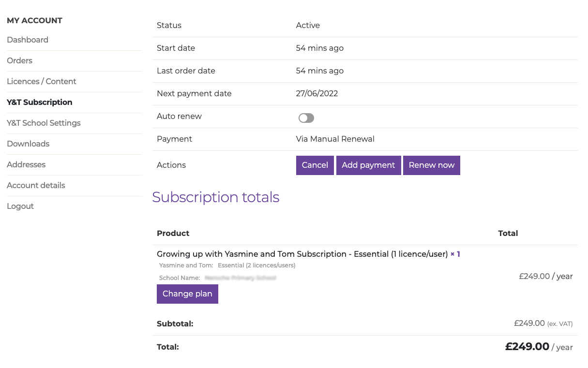The height and width of the screenshot is (368, 588).
Task: Click the Actions row label
Action: click(x=171, y=165)
